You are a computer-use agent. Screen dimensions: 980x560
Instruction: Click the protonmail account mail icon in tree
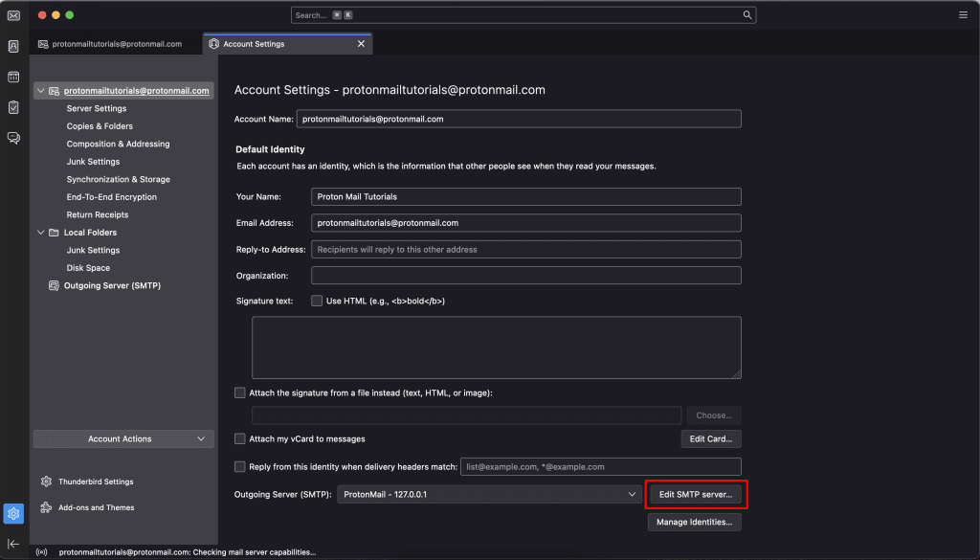(54, 91)
